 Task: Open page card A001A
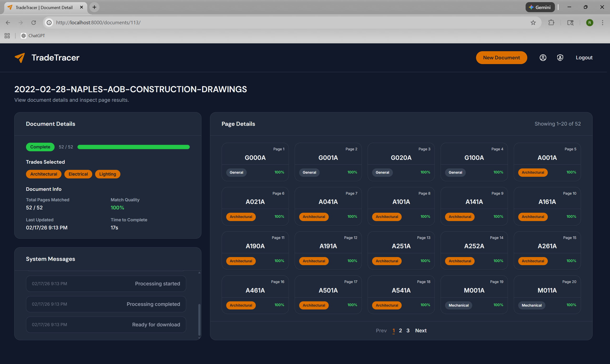(547, 162)
